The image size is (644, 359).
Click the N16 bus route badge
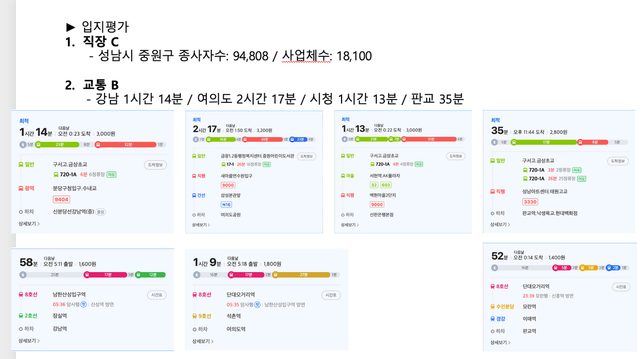[x=227, y=205]
